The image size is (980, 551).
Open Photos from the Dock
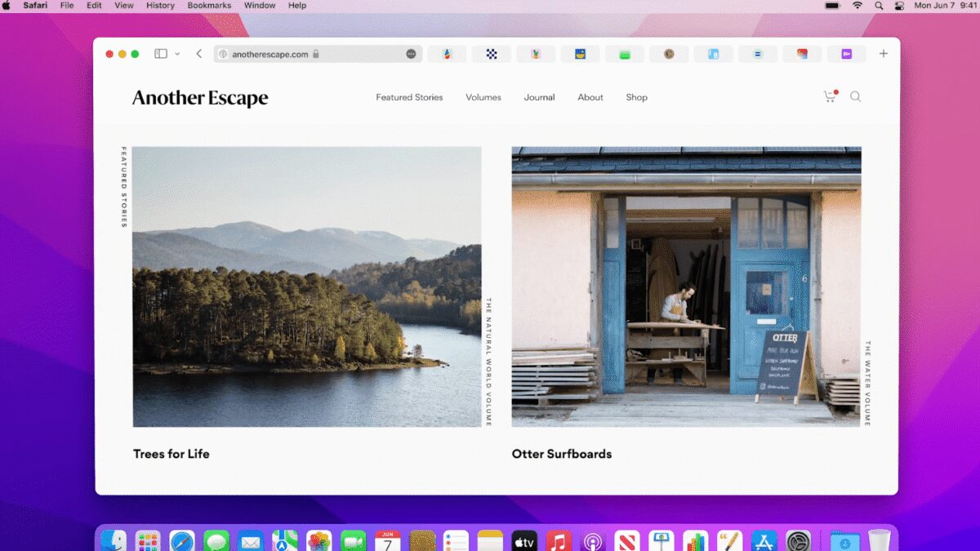click(318, 540)
